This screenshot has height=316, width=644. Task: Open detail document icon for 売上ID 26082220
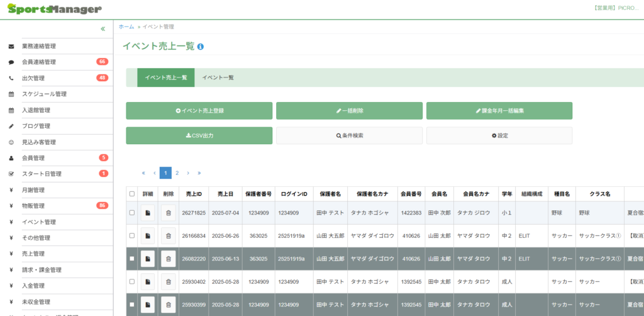[x=148, y=259]
